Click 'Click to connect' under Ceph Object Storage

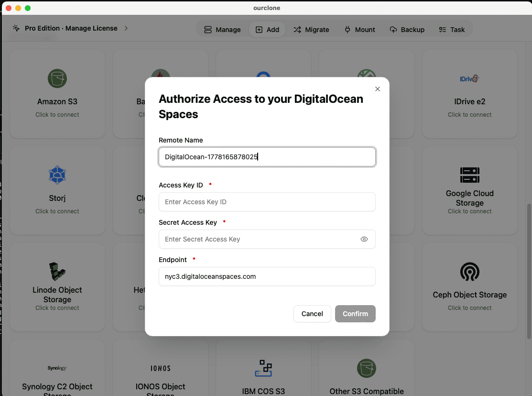coord(469,308)
